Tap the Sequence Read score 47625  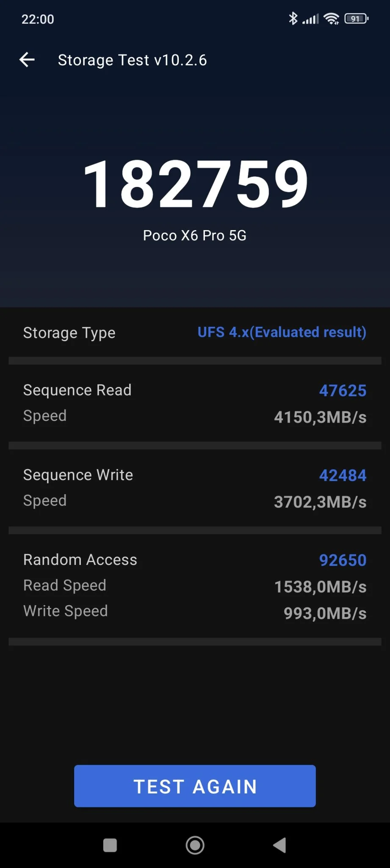pyautogui.click(x=343, y=390)
